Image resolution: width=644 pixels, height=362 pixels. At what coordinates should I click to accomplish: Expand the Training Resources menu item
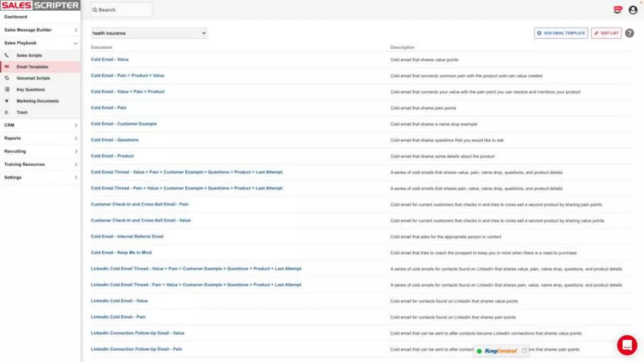pos(40,164)
